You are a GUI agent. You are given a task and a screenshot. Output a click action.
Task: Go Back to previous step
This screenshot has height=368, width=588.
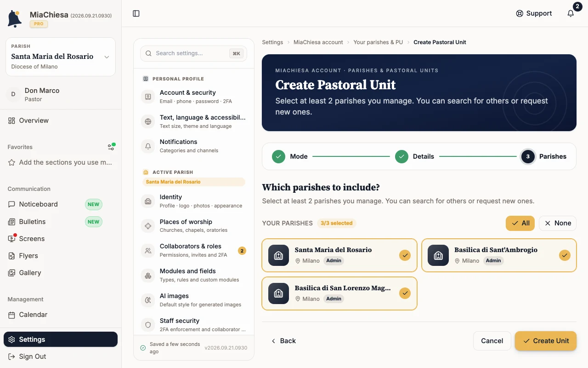click(x=283, y=341)
